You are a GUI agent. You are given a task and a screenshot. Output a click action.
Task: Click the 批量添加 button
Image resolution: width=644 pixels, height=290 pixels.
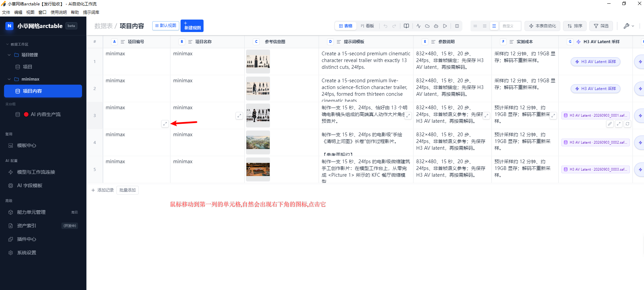(128, 190)
